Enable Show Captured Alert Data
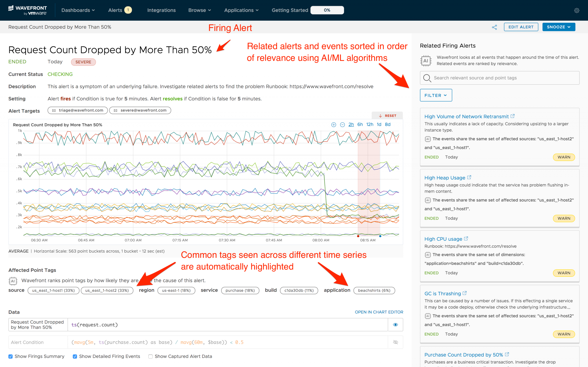 click(150, 356)
